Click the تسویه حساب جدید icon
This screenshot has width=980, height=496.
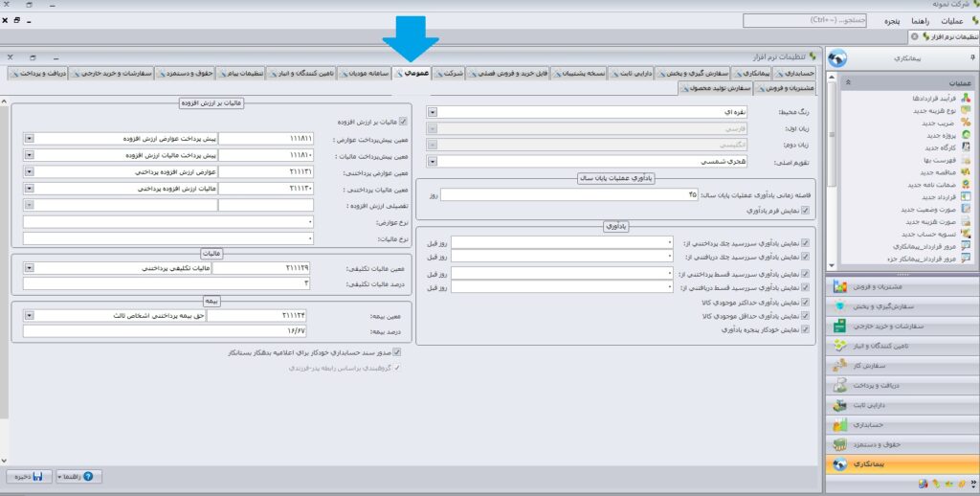(966, 234)
